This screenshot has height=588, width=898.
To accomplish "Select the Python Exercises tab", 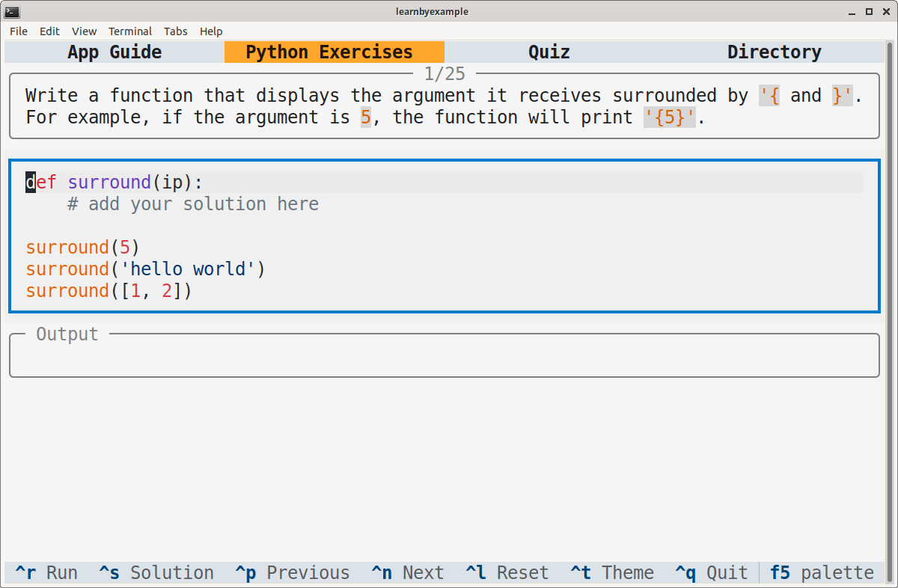I will 334,52.
